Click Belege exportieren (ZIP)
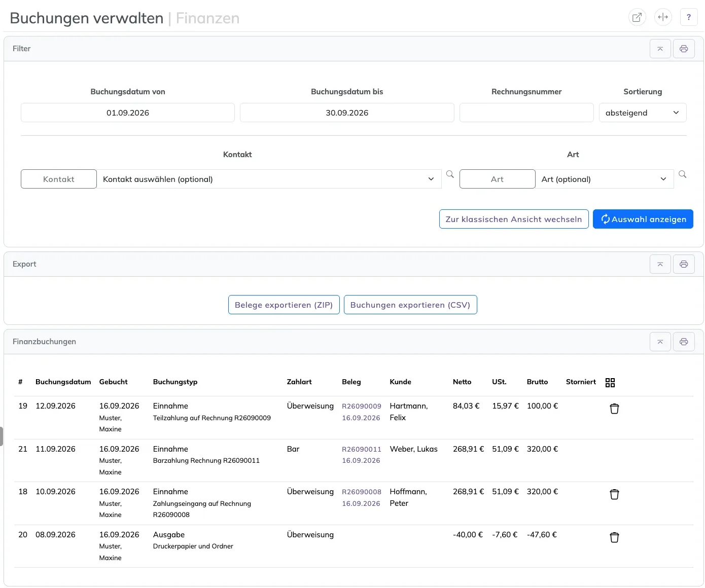The width and height of the screenshot is (705, 588). (x=284, y=305)
